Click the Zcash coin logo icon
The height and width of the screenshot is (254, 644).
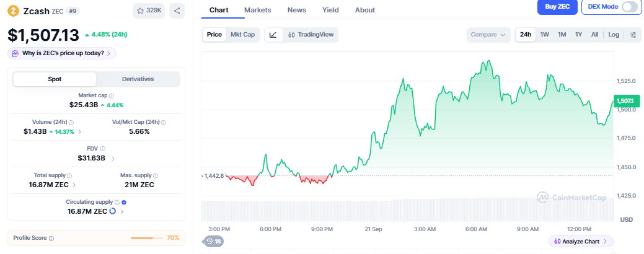(x=14, y=11)
